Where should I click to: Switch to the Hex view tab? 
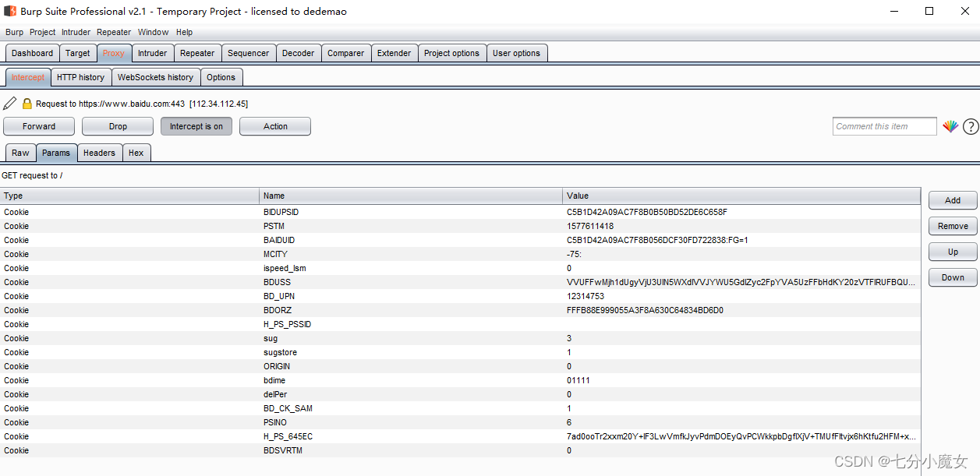click(x=136, y=153)
